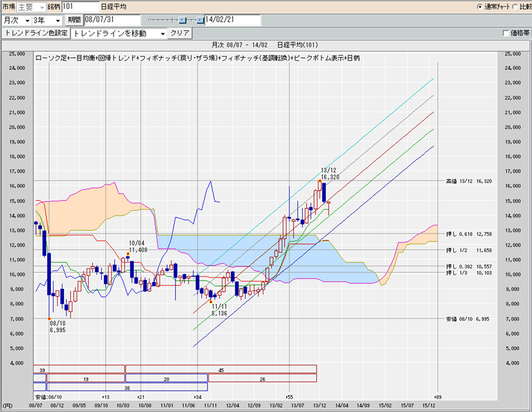Screen dimensions: 532x412
Task: Click the cycle box labeled 19
Action: point(86,378)
